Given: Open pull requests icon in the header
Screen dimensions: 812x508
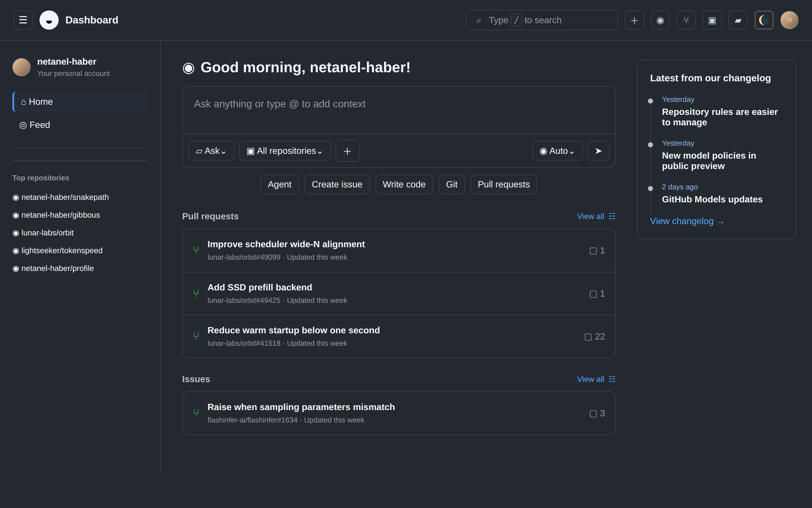Looking at the screenshot, I should pos(686,20).
